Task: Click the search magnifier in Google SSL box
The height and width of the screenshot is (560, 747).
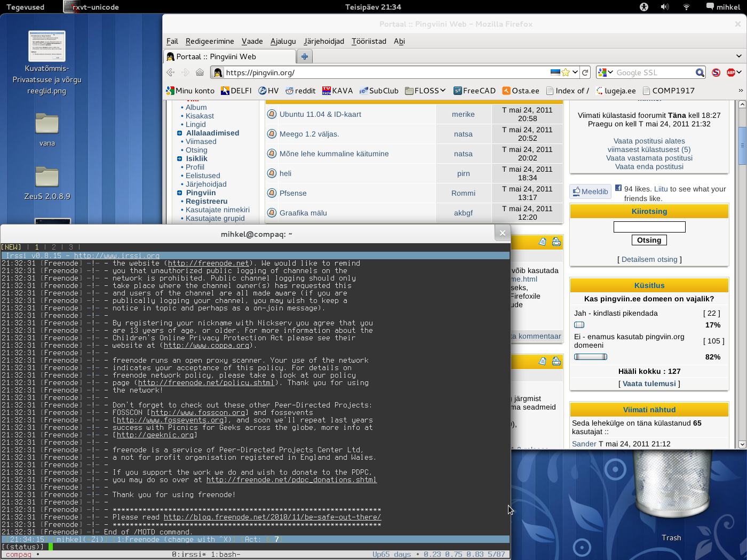Action: [700, 73]
